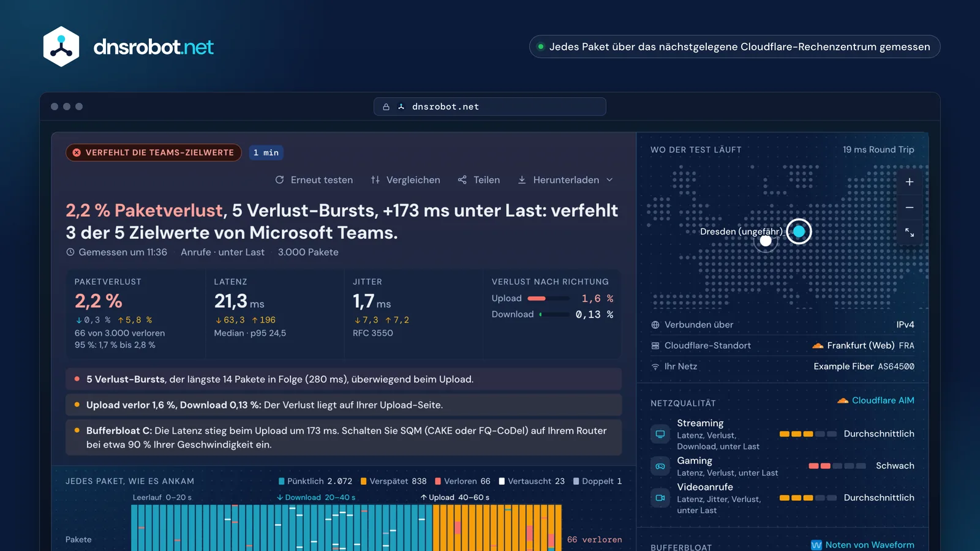
Task: Click the dnsrobot.net hexagon logo
Action: 61,47
